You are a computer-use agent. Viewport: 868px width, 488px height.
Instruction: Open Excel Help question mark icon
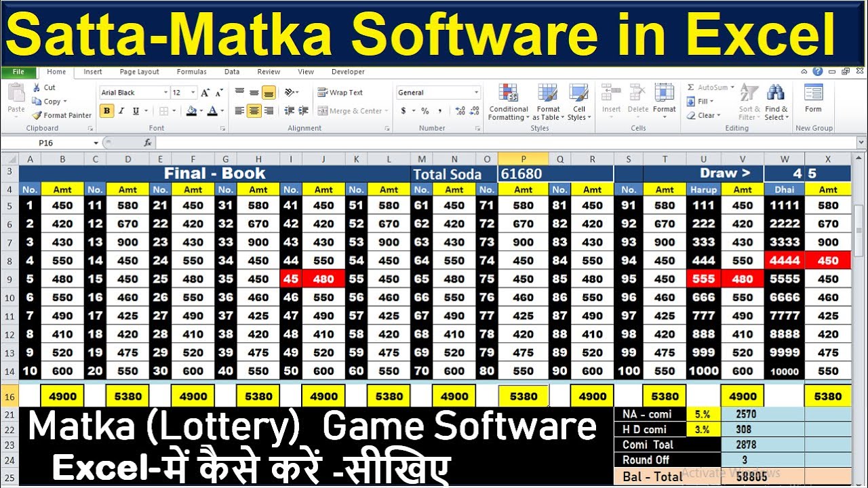click(818, 72)
